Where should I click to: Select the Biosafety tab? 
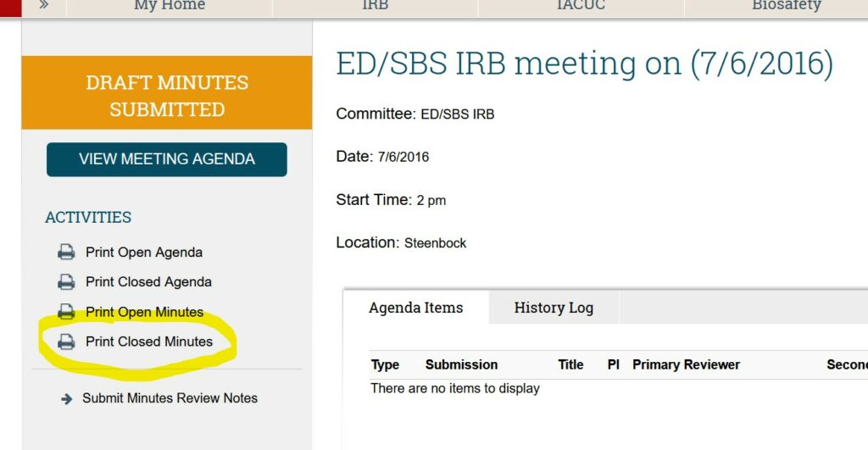coord(787,6)
